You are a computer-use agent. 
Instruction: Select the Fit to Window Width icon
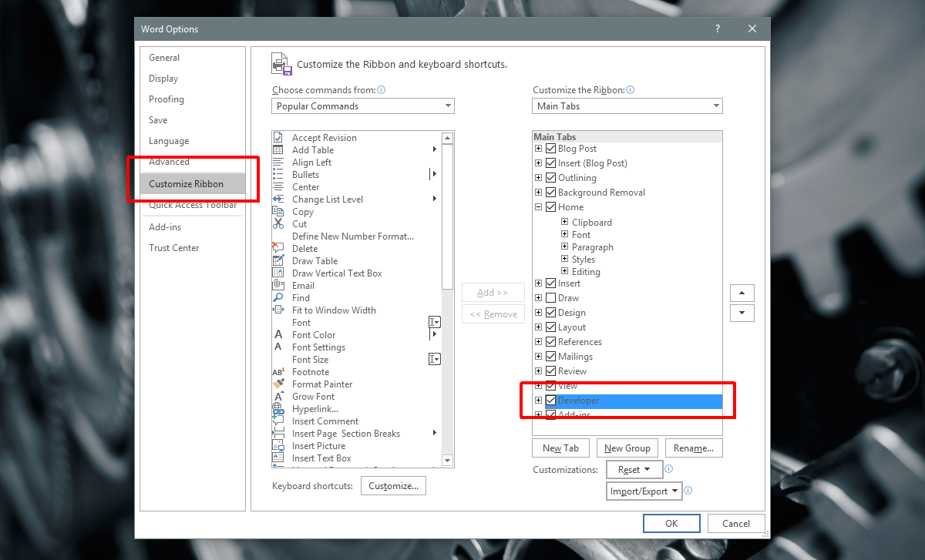[x=278, y=310]
